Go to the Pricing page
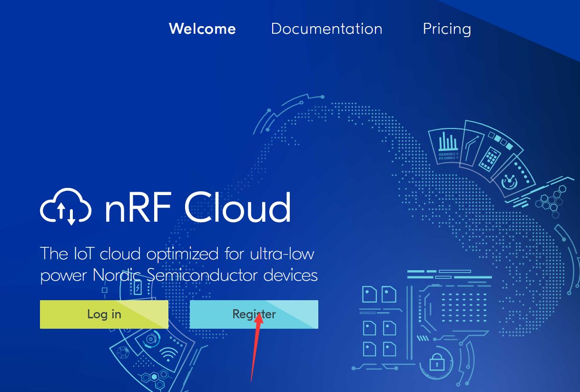The width and height of the screenshot is (580, 392). click(x=447, y=29)
